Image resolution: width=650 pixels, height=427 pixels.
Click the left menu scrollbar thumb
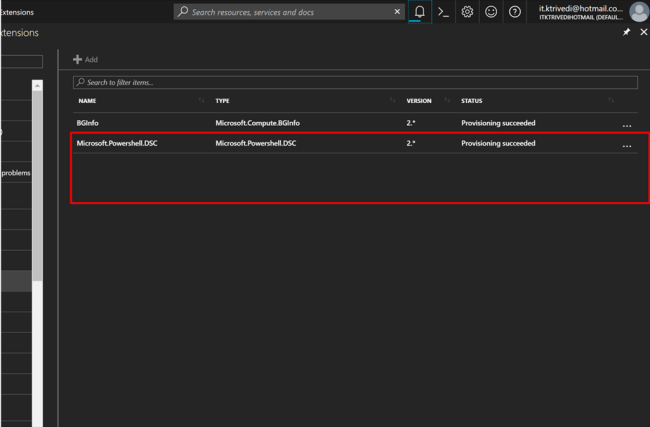coord(37,186)
